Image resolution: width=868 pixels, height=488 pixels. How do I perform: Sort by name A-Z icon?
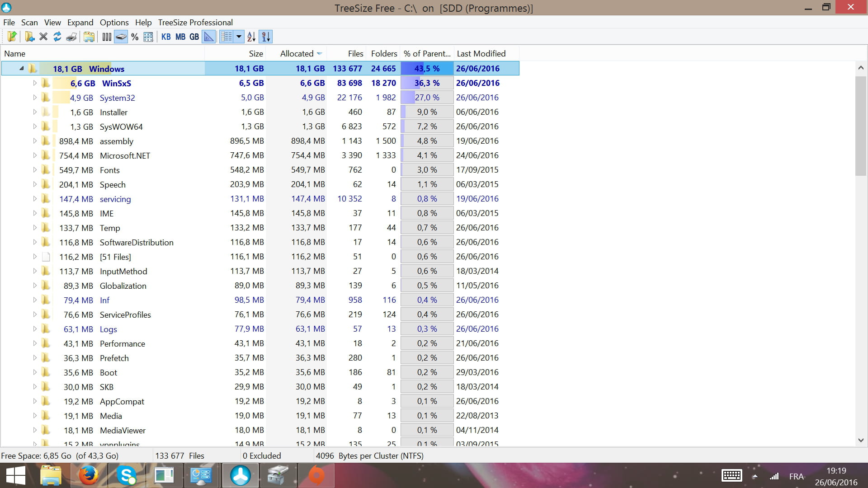point(251,37)
